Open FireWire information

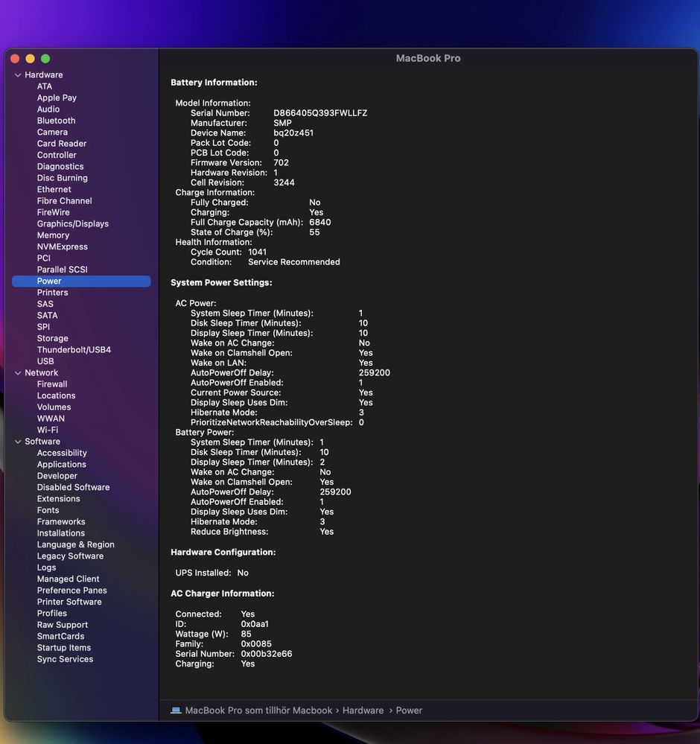point(53,212)
